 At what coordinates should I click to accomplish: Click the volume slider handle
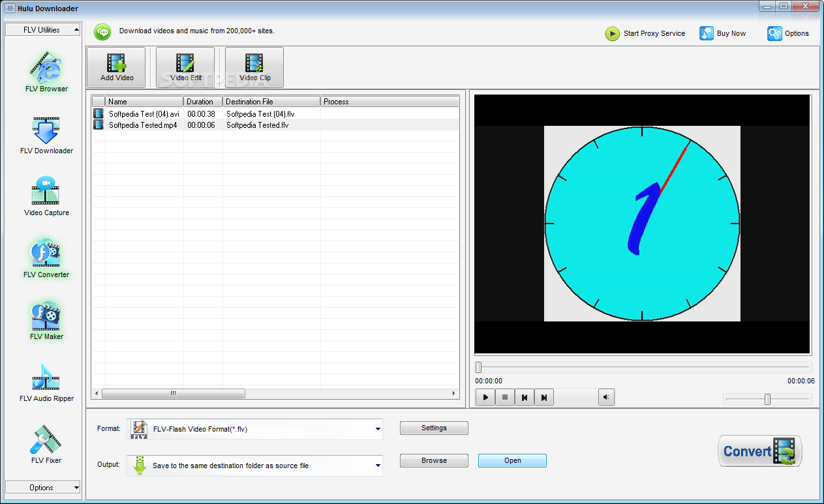(767, 399)
